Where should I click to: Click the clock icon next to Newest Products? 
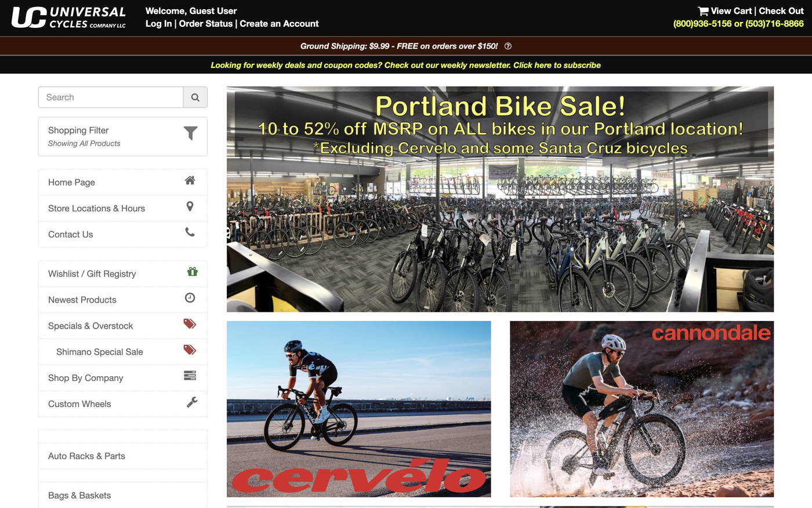[x=190, y=297]
